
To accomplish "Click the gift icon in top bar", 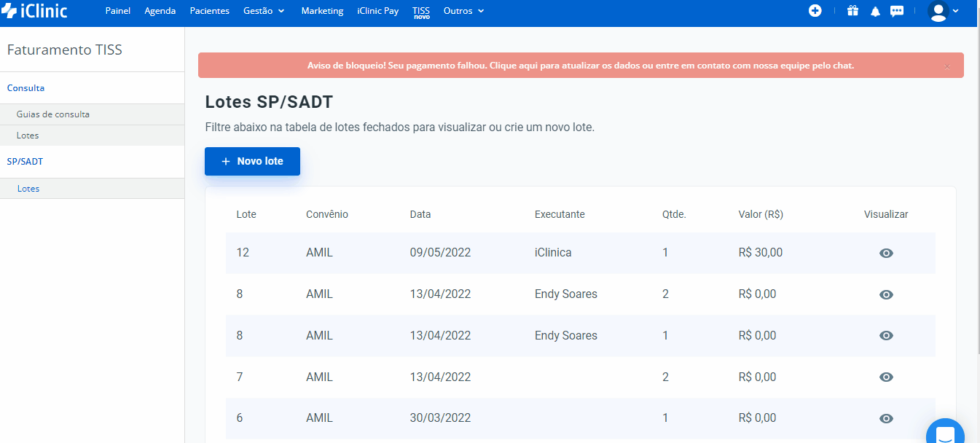I will coord(852,11).
